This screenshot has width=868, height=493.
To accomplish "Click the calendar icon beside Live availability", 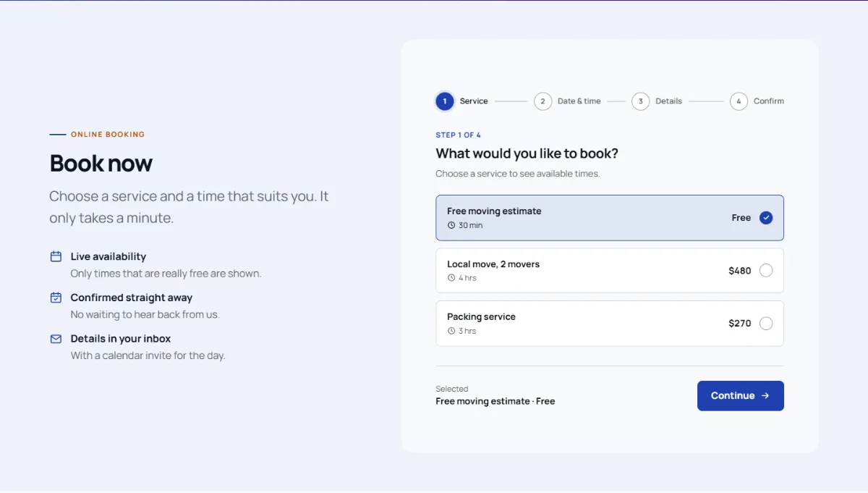I will [x=56, y=256].
